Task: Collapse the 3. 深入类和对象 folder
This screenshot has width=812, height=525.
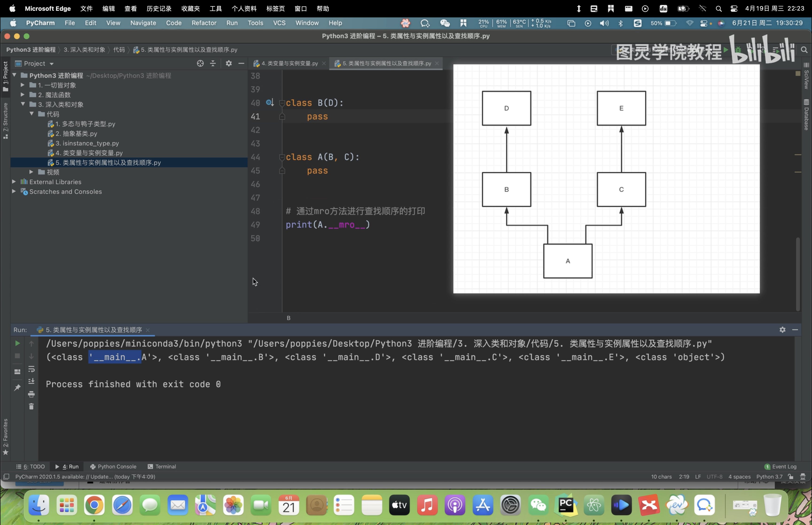Action: tap(23, 104)
